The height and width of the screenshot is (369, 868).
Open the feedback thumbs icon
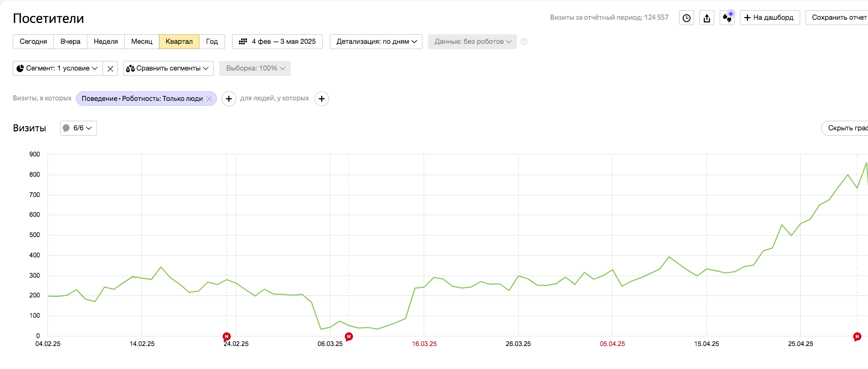[x=727, y=18]
